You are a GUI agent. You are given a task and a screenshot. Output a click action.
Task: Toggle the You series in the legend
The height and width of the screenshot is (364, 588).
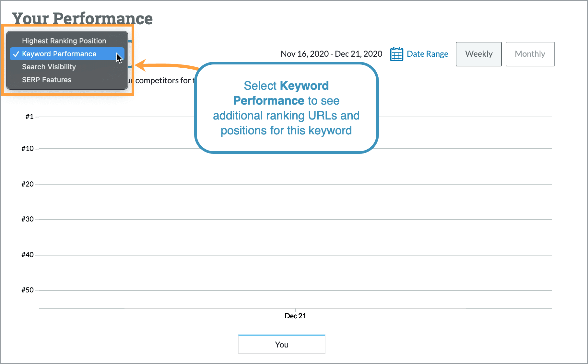coord(281,344)
